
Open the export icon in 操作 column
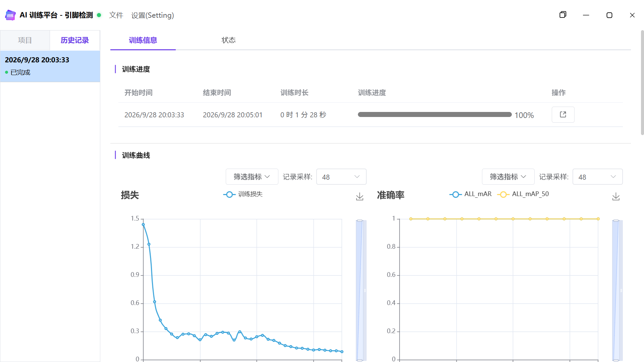click(563, 115)
